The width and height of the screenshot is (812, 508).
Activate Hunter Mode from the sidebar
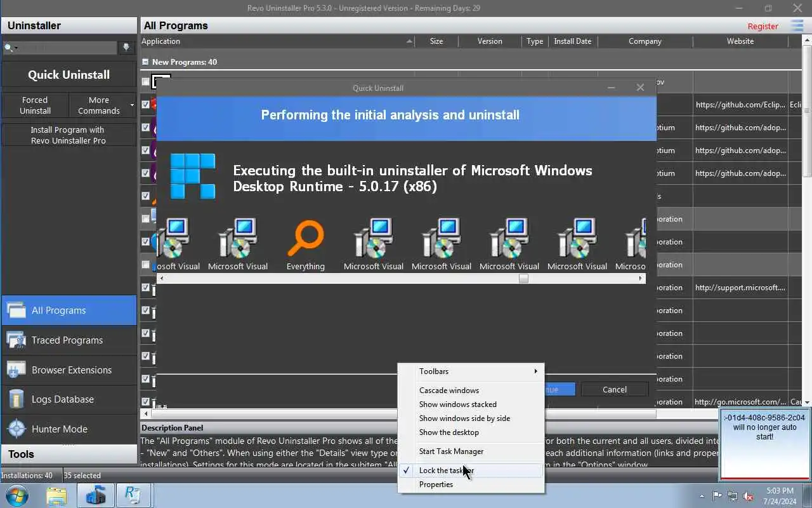[x=69, y=429]
